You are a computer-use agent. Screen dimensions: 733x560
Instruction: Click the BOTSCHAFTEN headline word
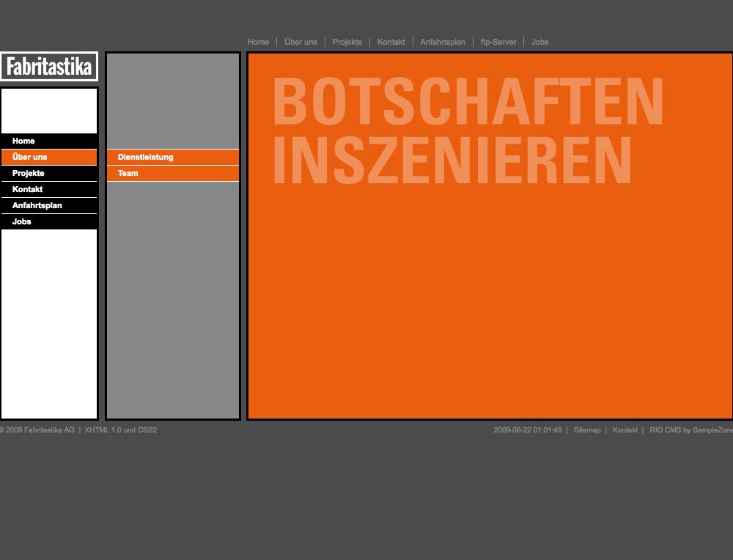pos(468,101)
